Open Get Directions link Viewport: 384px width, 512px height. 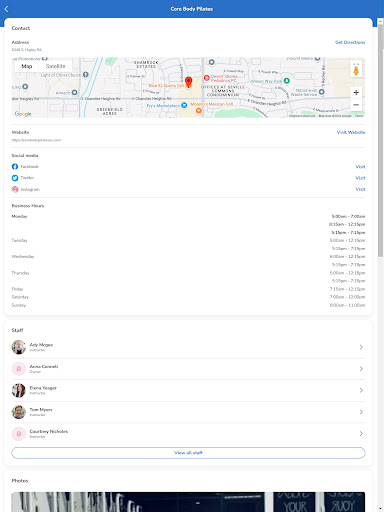tap(350, 42)
